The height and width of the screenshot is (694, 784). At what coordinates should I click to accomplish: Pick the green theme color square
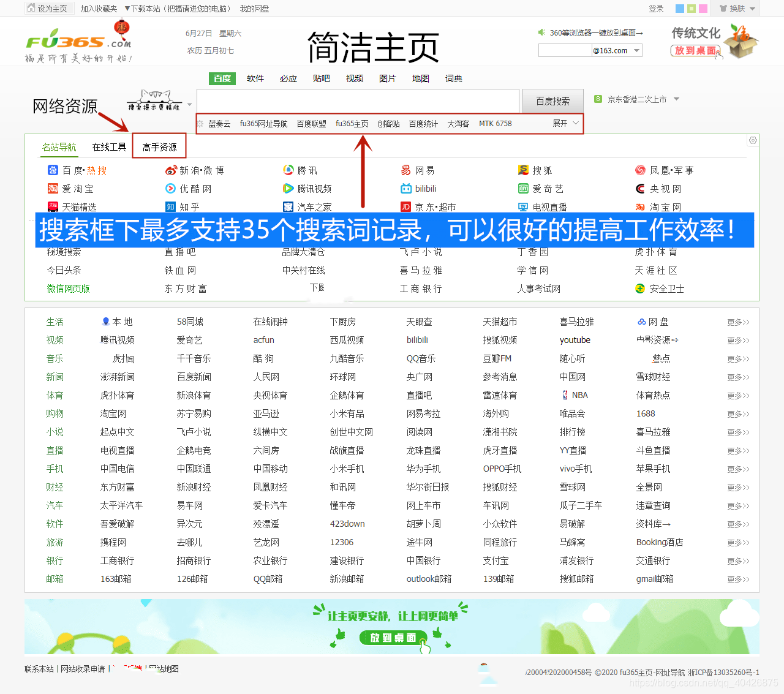coord(692,9)
